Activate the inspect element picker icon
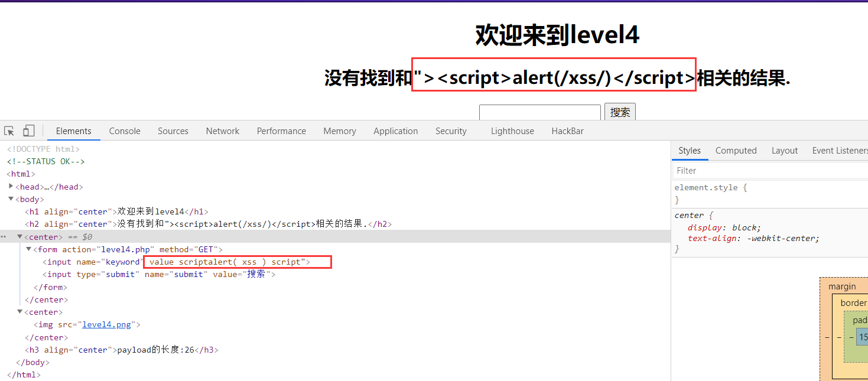Image resolution: width=868 pixels, height=381 pixels. pos(9,131)
